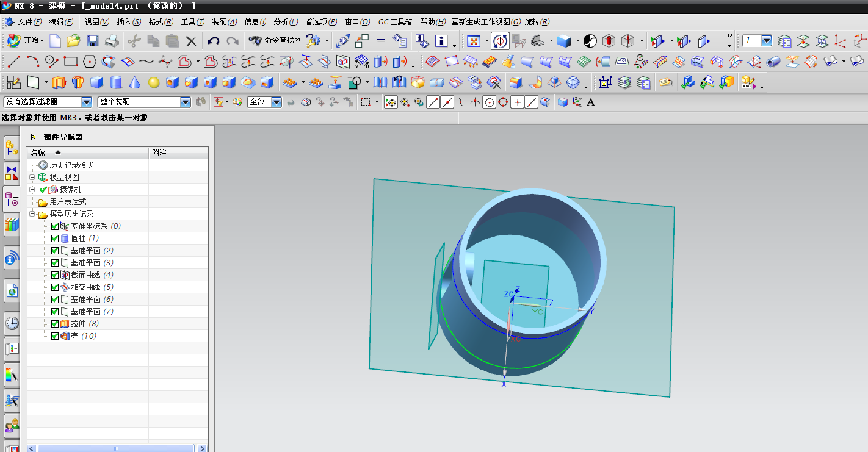Open the Information icon in toolbar
Screen dimensions: 868x452
click(x=441, y=41)
